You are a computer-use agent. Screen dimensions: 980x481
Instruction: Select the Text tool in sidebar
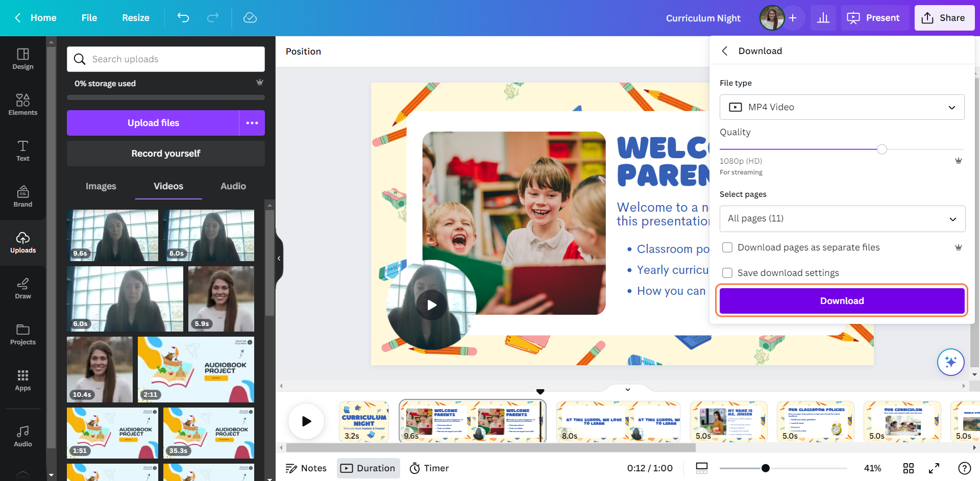23,151
